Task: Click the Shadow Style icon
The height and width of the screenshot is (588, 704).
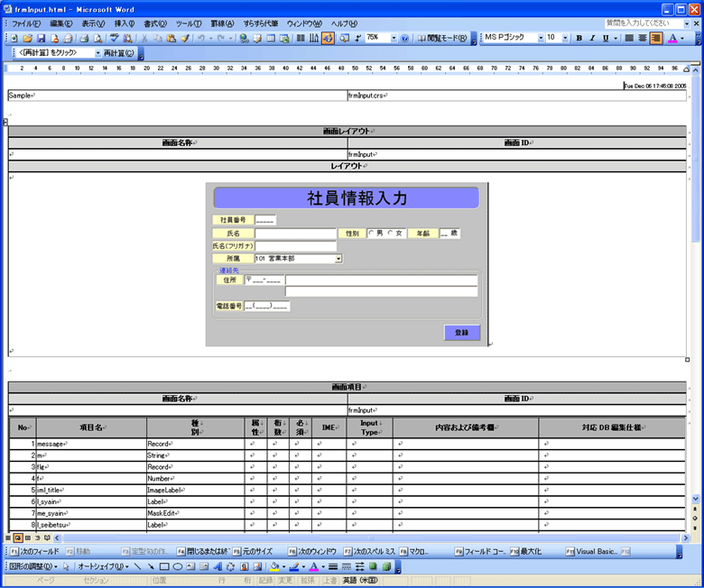Action: pyautogui.click(x=373, y=567)
